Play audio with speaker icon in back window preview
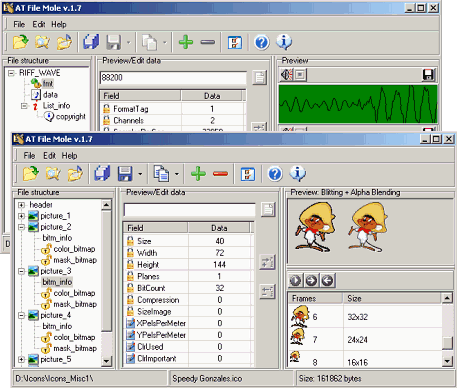This screenshot has width=457, height=388. point(286,75)
